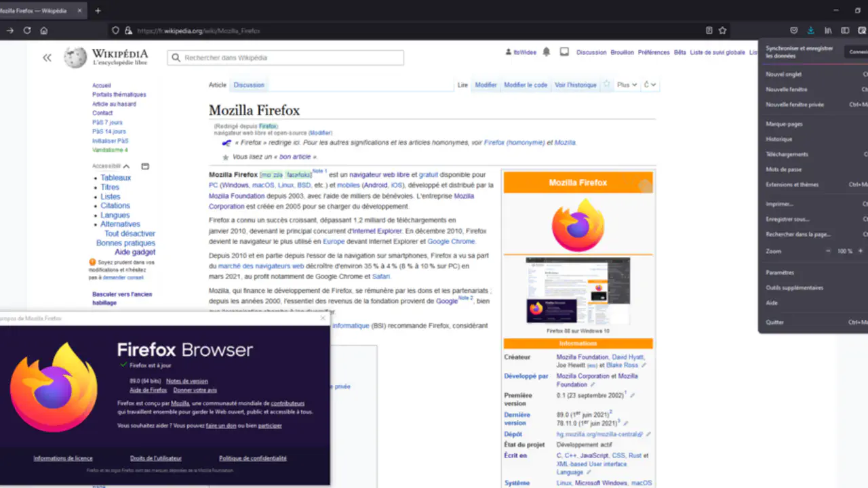Close the About Mozilla Firefox dialog

pyautogui.click(x=323, y=318)
